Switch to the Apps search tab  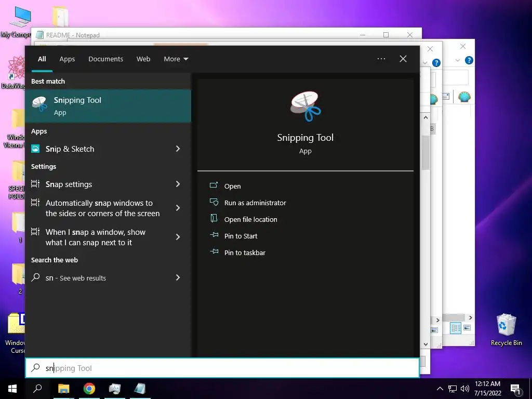pyautogui.click(x=67, y=59)
